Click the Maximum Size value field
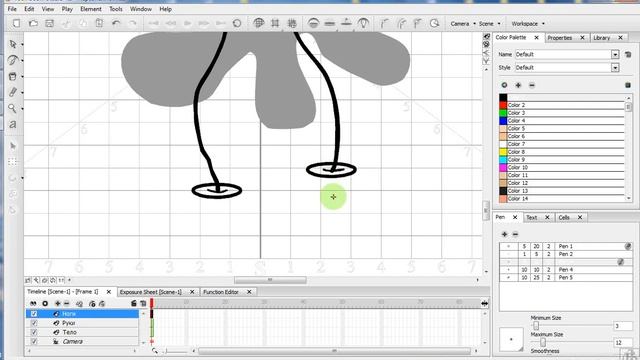640x360 pixels. [623, 342]
